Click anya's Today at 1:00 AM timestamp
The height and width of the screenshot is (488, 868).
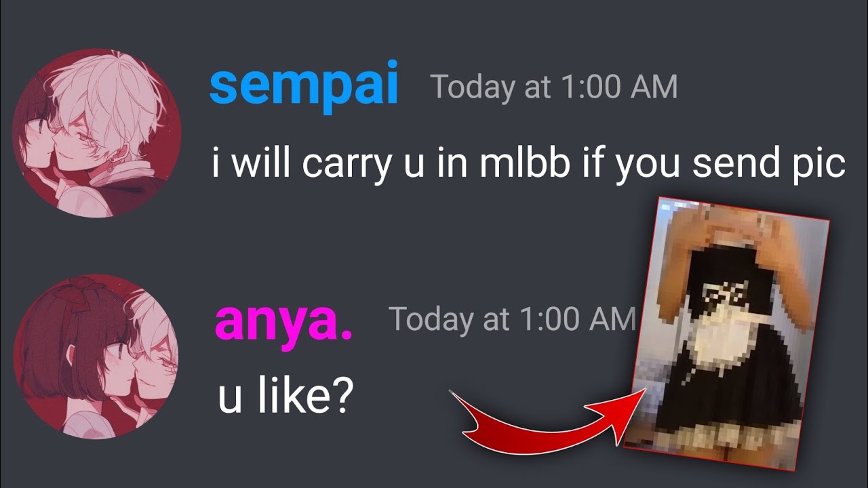[512, 319]
